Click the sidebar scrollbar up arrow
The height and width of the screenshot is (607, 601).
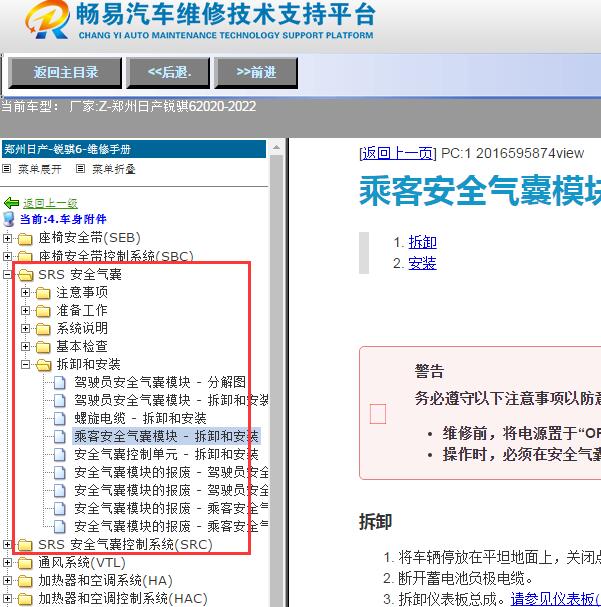[x=276, y=147]
